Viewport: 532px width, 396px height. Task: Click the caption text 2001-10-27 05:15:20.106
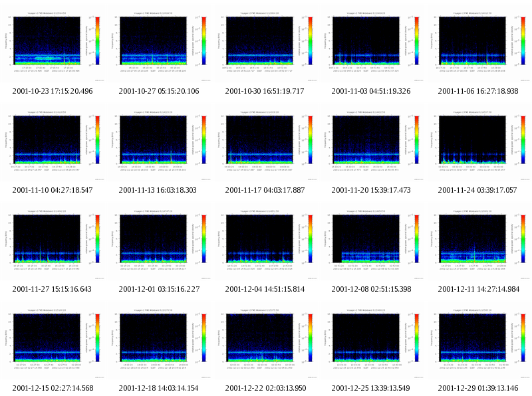pos(159,91)
